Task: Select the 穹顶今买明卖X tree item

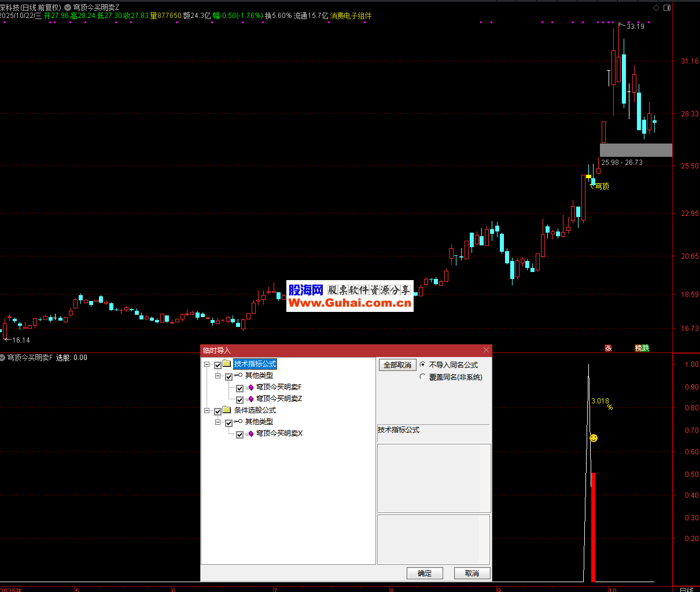Action: pos(279,433)
